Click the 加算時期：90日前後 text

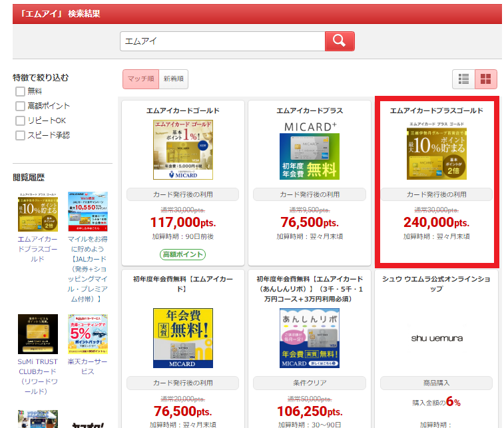coord(183,236)
